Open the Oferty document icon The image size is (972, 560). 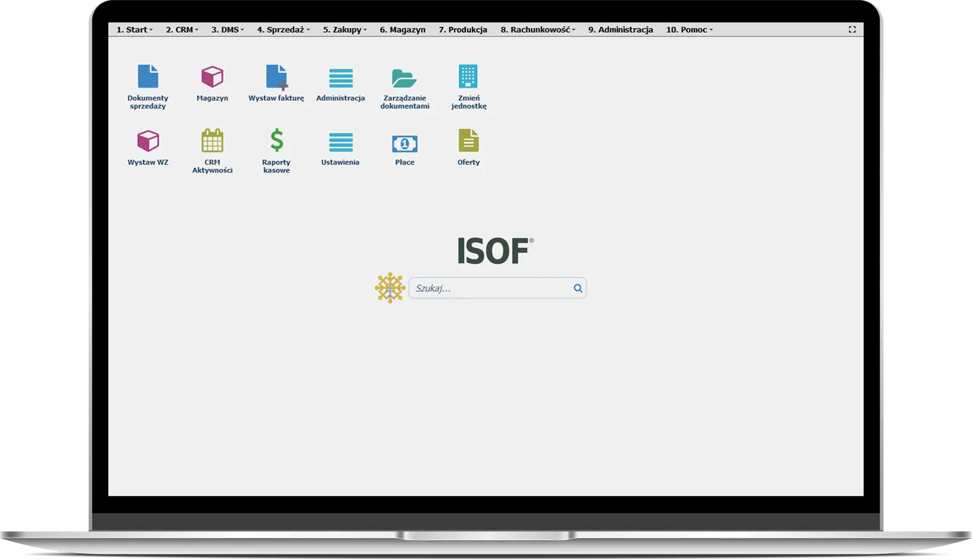click(x=468, y=141)
